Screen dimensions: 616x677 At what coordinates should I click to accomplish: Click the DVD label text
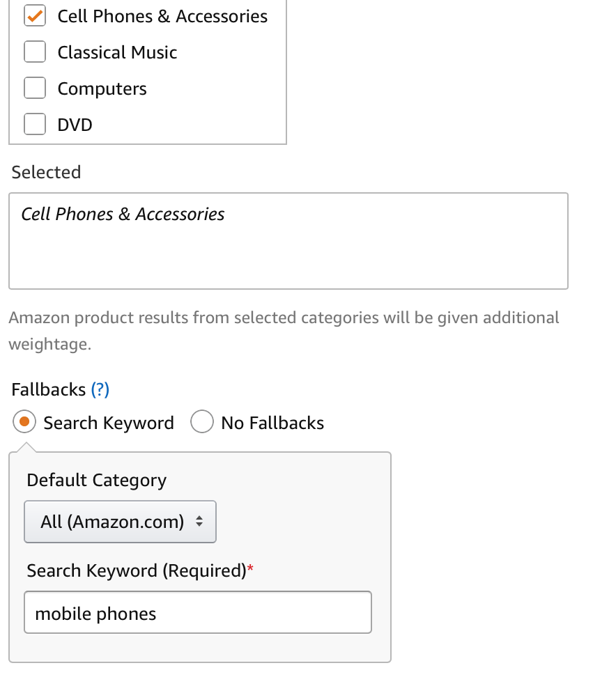tap(75, 125)
